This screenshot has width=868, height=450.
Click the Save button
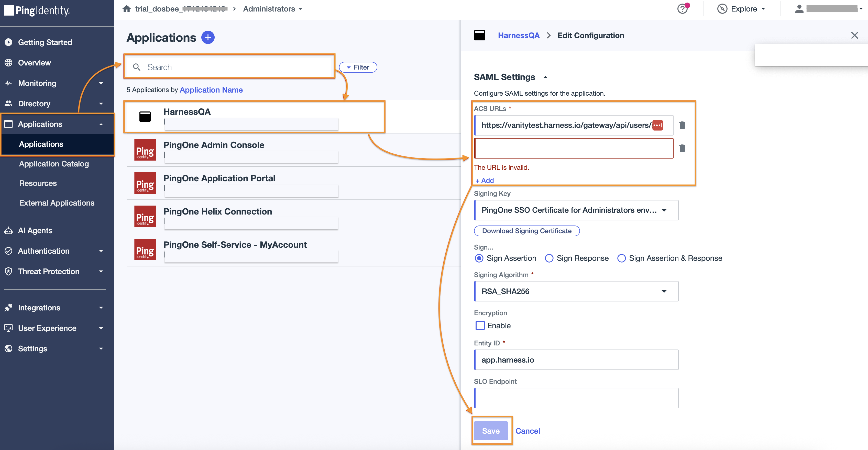coord(491,431)
